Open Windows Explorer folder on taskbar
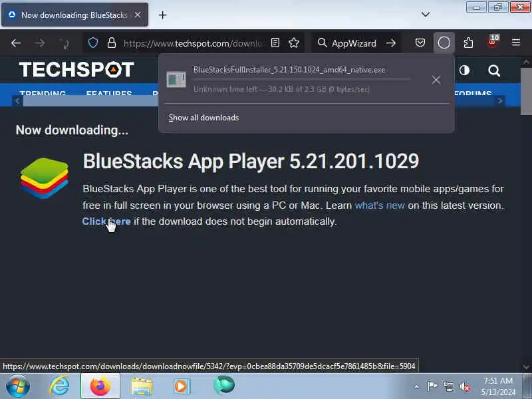The image size is (532, 399). [141, 387]
